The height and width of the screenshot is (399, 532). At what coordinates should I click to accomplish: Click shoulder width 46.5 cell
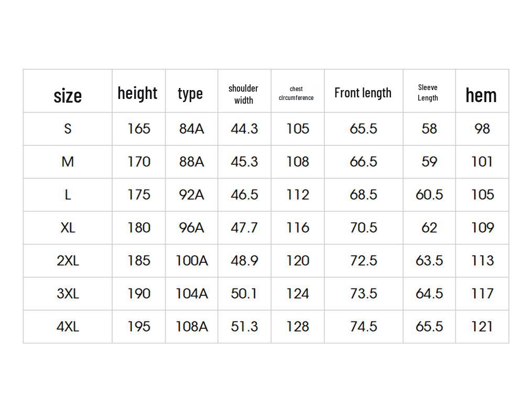click(x=244, y=195)
